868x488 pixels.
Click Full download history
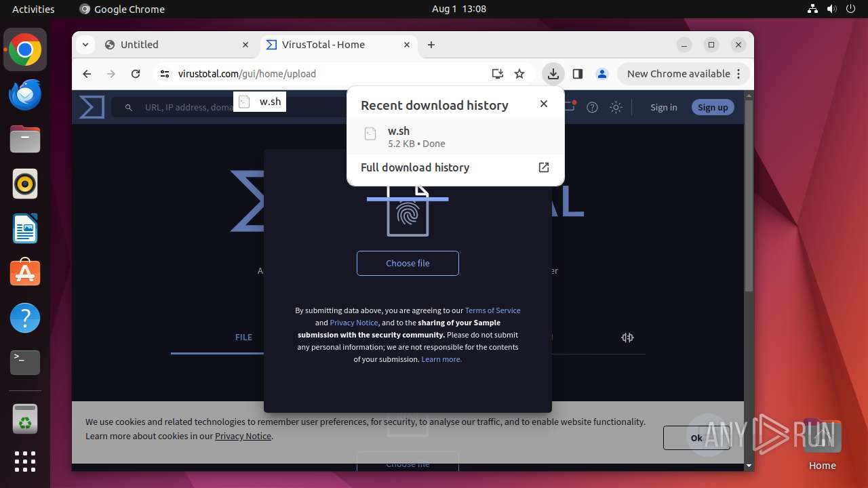(x=415, y=167)
